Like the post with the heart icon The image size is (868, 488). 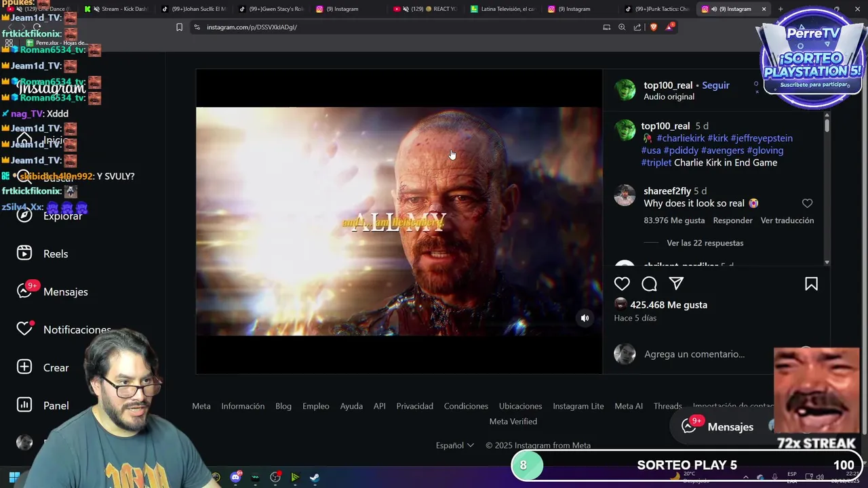click(x=622, y=284)
